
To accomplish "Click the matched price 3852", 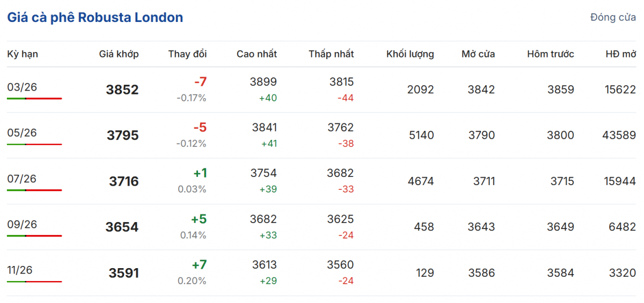I will [122, 90].
